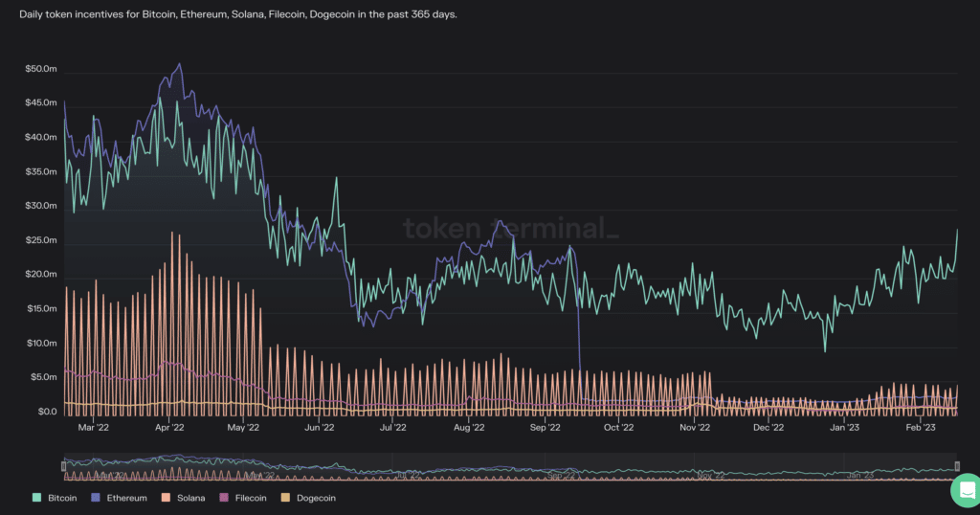Viewport: 980px width, 515px height.
Task: Click the token terminal watermark
Action: point(510,229)
